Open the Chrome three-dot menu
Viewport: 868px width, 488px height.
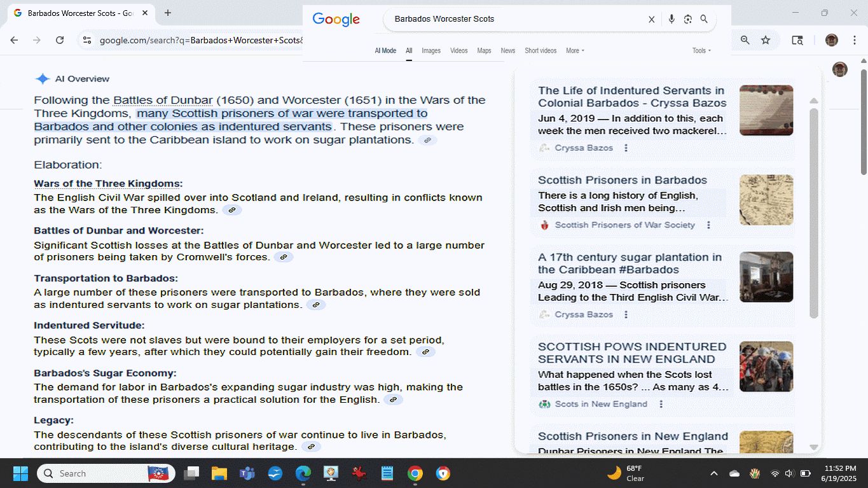coord(853,40)
